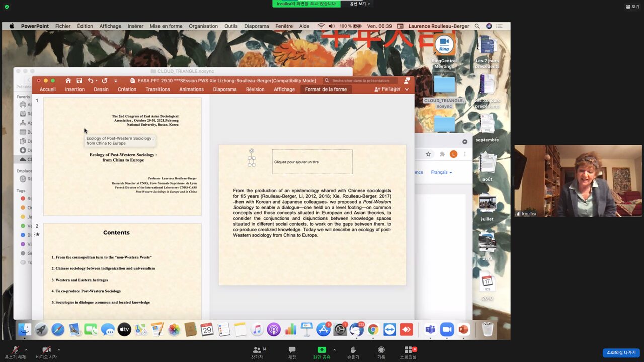Click the raise hand icon
This screenshot has width=644, height=362.
[x=353, y=350]
